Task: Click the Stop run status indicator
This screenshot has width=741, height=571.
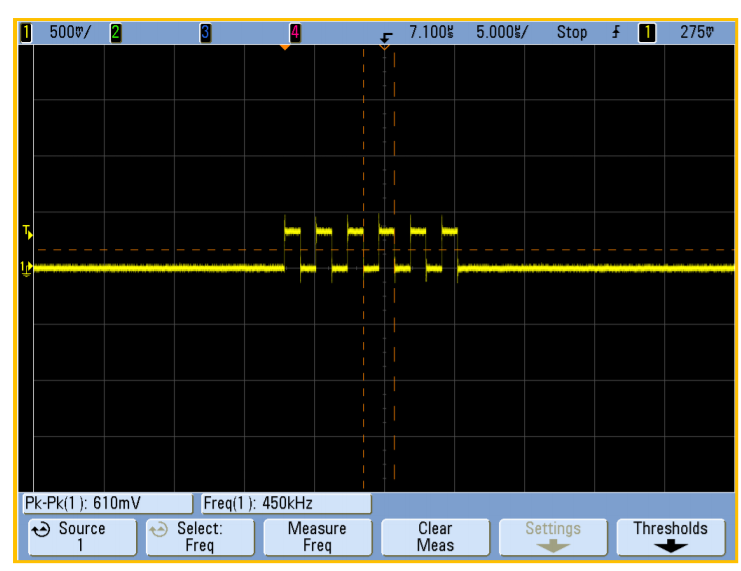Action: pyautogui.click(x=572, y=32)
